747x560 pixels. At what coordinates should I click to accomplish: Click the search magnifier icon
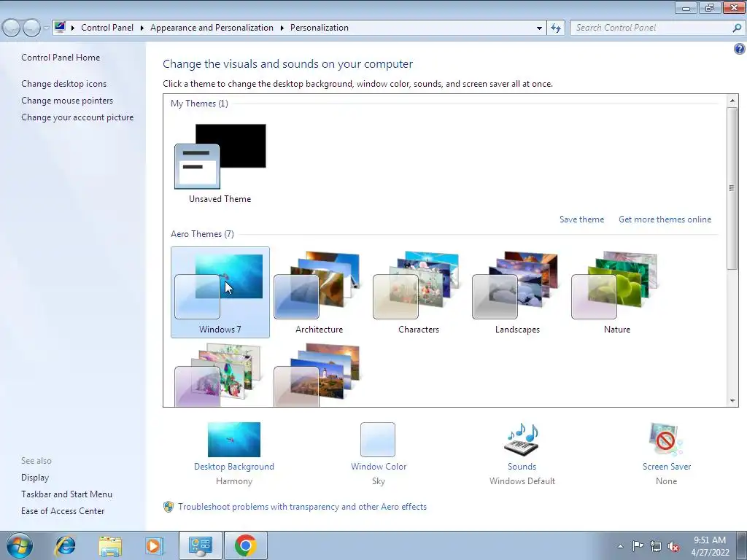click(737, 28)
